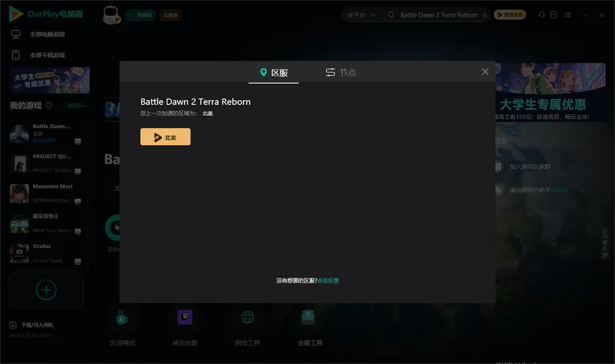Open the 极速会员 membership button
The width and height of the screenshot is (615, 364).
coord(510,15)
